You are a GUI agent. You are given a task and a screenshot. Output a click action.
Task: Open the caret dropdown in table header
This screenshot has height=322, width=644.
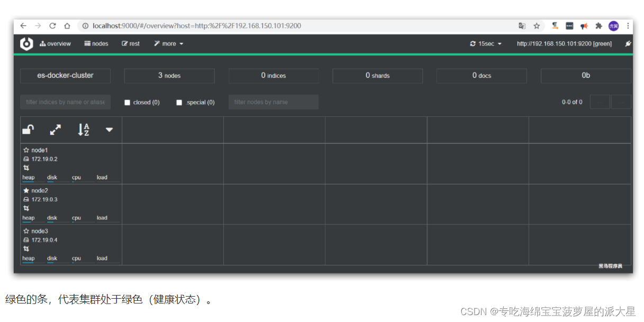point(109,130)
